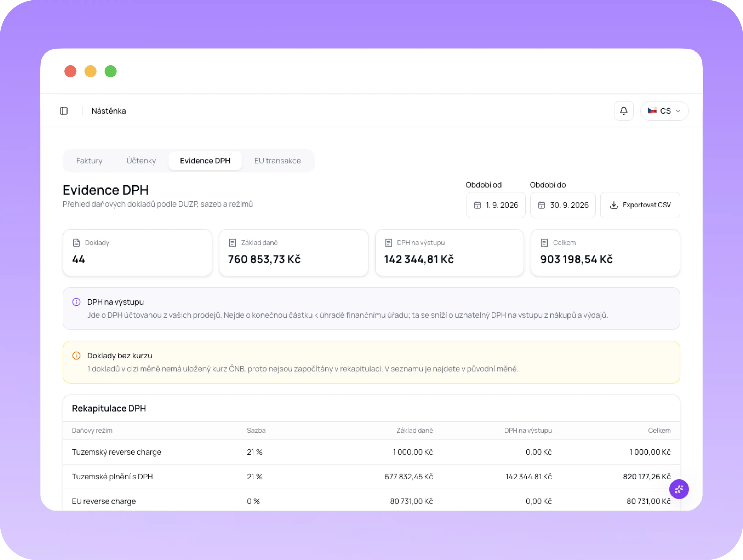Viewport: 743px width, 560px height.
Task: Click the 677 832,45 Kč cell
Action: (x=409, y=476)
